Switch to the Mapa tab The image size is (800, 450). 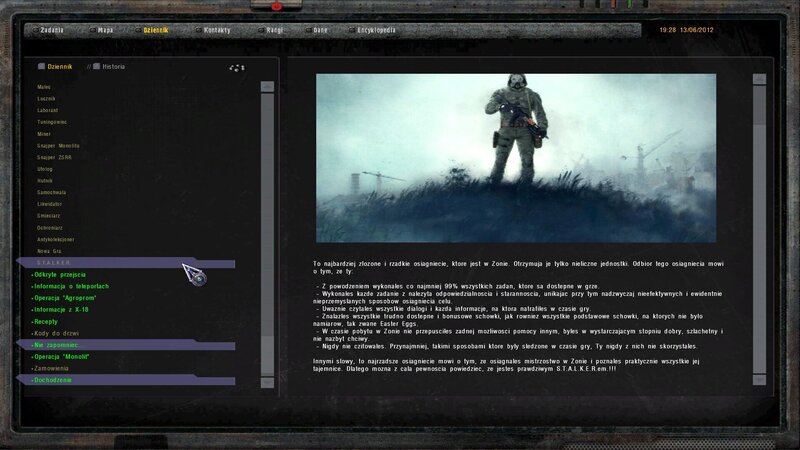tap(105, 30)
